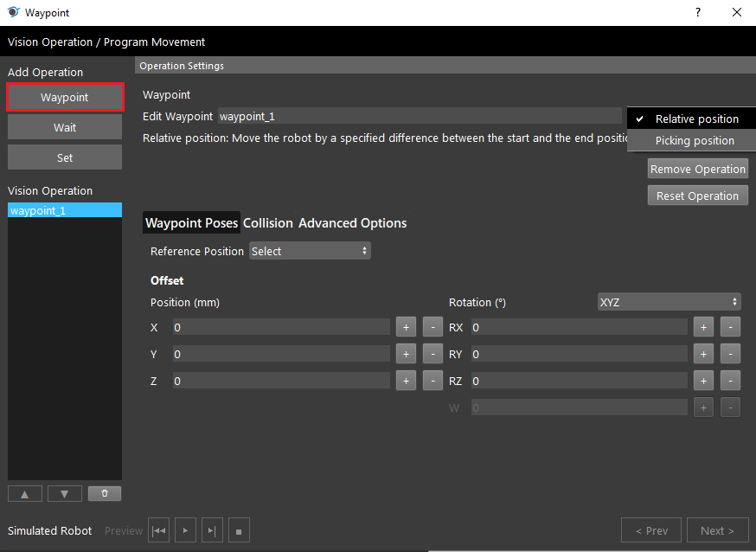Switch to the Collision tab

click(x=267, y=222)
